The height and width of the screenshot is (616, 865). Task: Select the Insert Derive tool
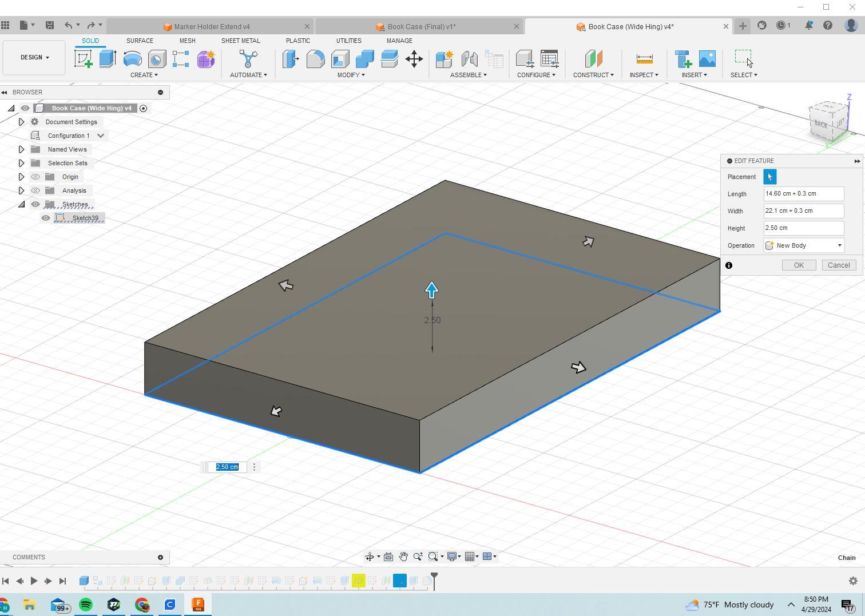[x=683, y=59]
